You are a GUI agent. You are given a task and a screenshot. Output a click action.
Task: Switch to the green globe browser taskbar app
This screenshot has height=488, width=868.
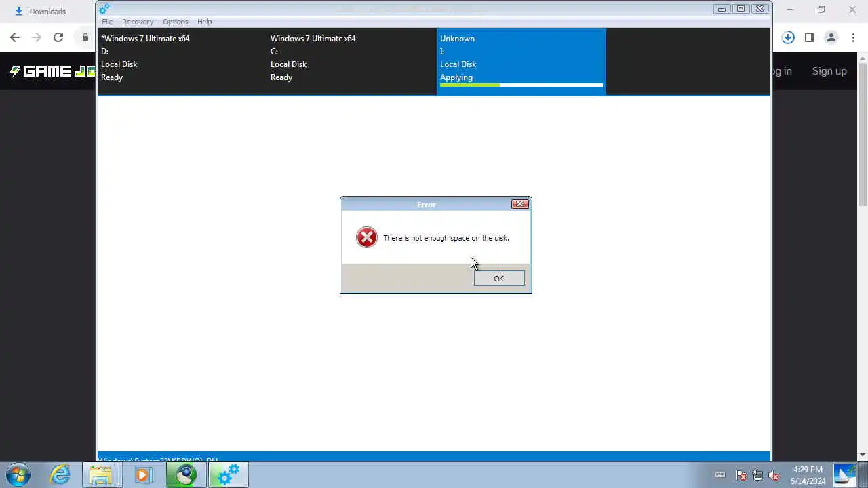click(186, 474)
